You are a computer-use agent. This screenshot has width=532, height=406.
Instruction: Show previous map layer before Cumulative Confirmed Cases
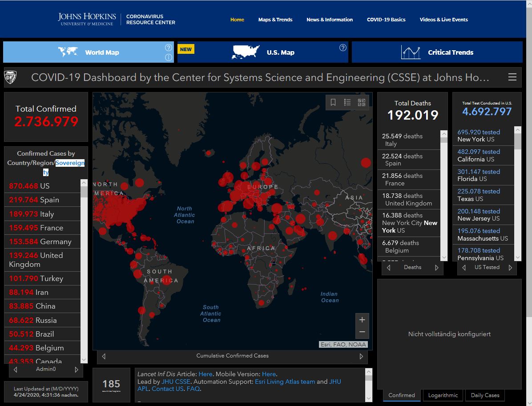[x=104, y=356]
